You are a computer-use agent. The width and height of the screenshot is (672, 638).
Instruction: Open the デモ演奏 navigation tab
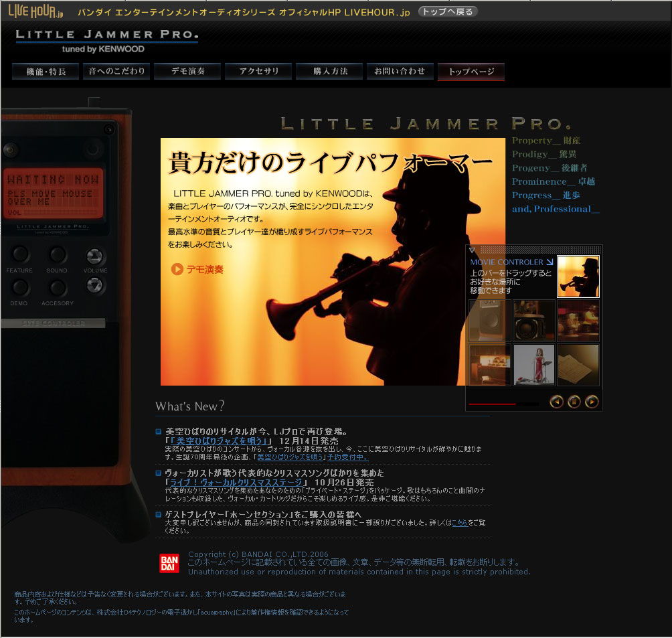(187, 71)
